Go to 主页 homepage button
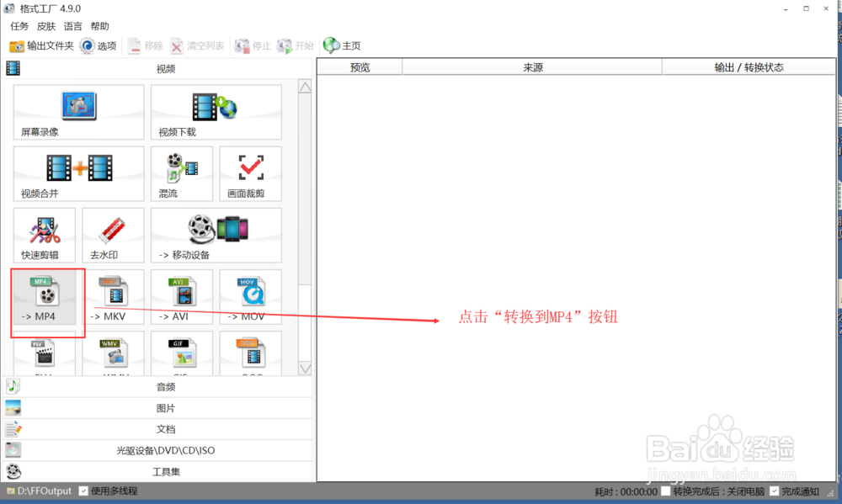Screen dimensions: 842x504 (342, 46)
